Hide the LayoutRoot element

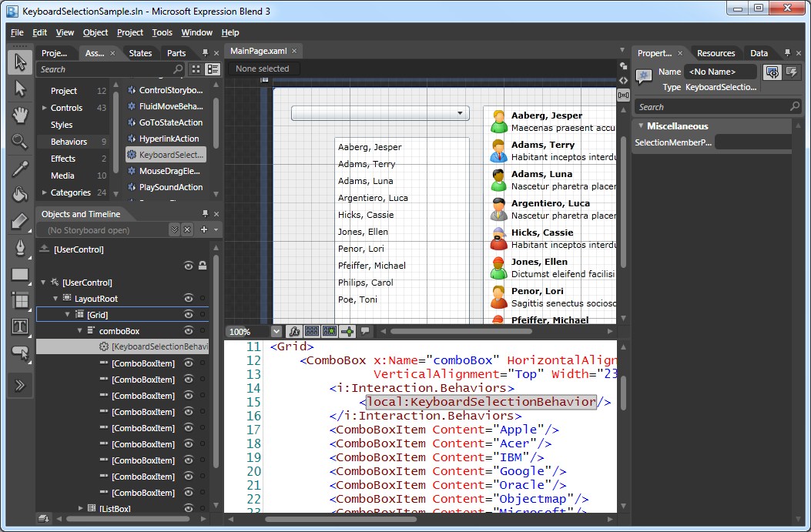tap(189, 298)
